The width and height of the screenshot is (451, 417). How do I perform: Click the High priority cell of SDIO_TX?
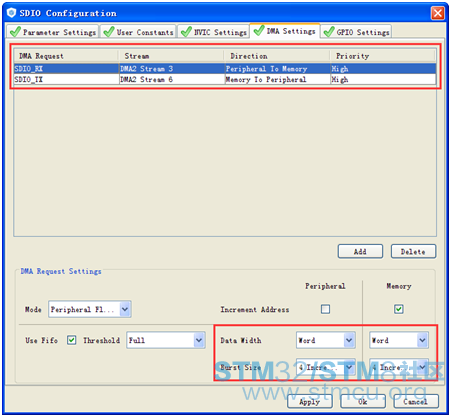(383, 79)
